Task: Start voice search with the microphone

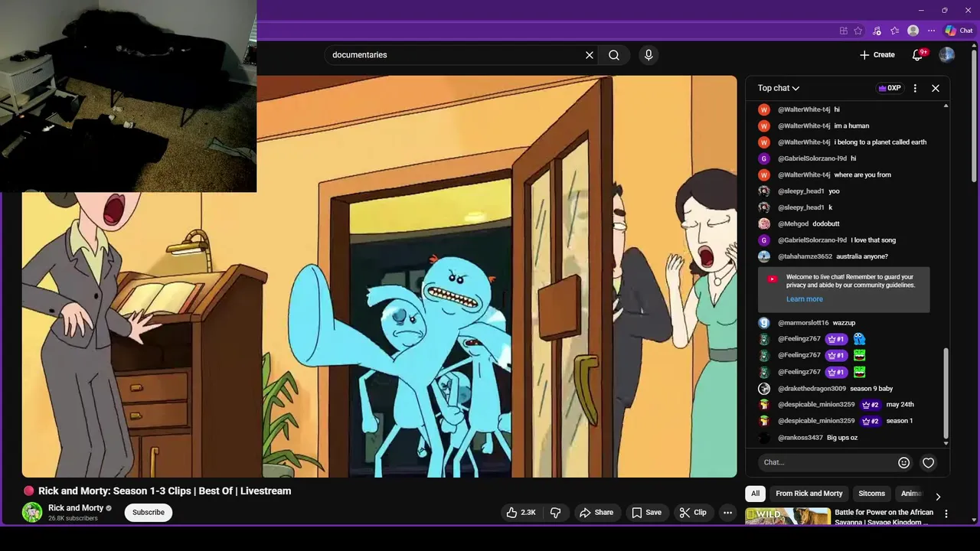Action: pos(648,55)
